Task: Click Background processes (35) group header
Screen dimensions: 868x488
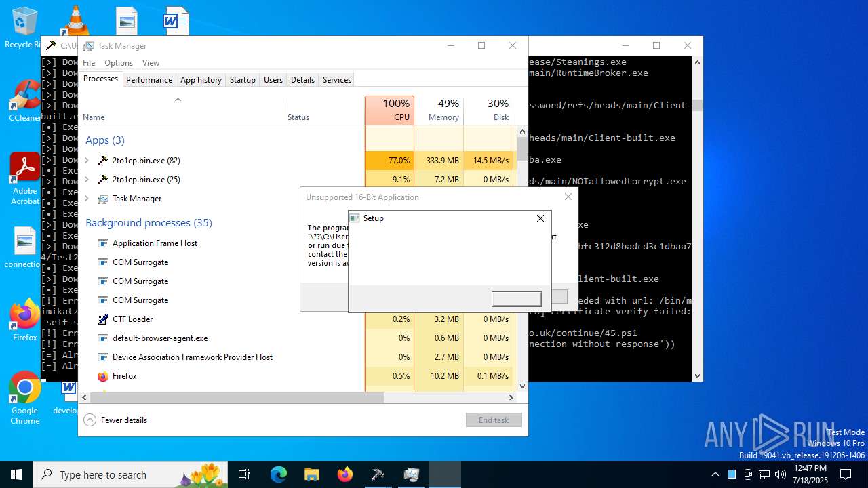Action: (x=149, y=223)
